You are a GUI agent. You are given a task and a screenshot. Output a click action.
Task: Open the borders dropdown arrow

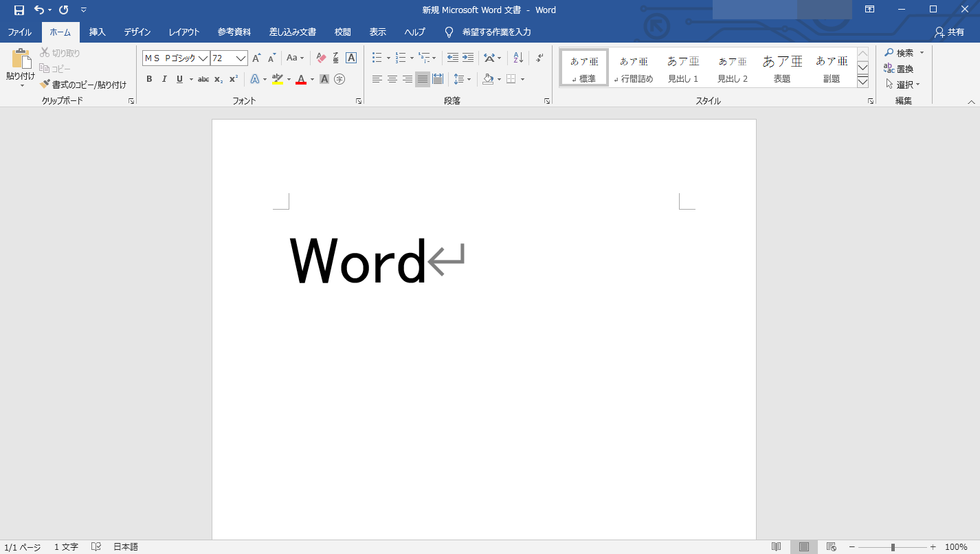(522, 80)
